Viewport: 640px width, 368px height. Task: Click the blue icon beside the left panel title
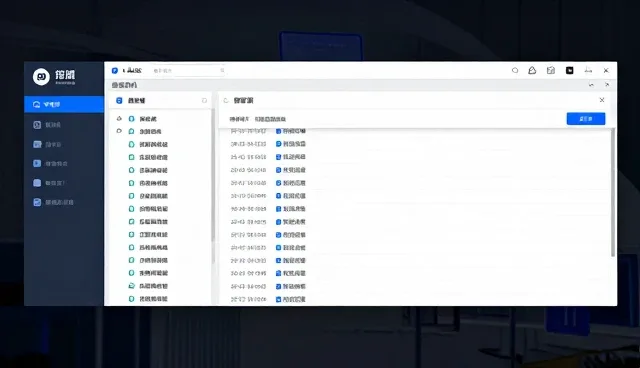pyautogui.click(x=119, y=100)
